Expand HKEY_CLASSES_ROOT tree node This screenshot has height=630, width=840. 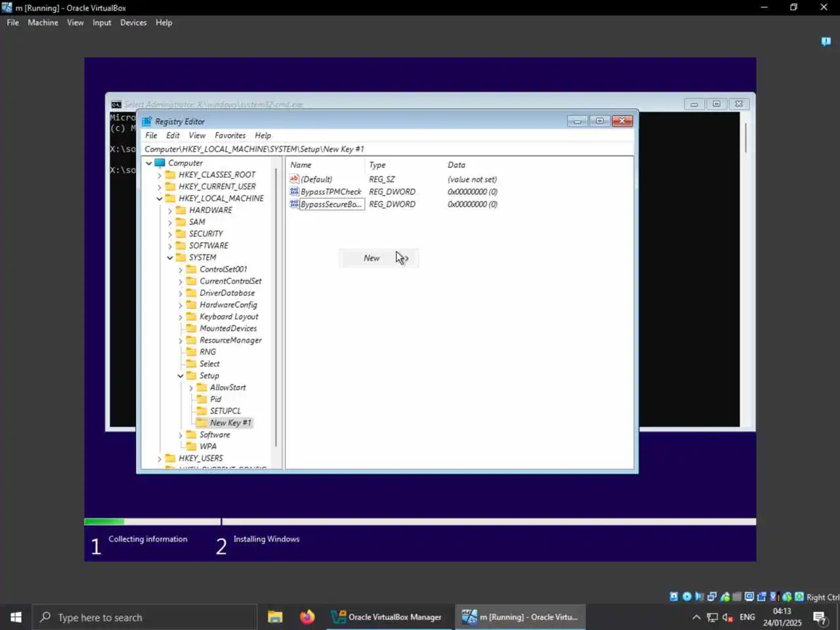pyautogui.click(x=159, y=175)
